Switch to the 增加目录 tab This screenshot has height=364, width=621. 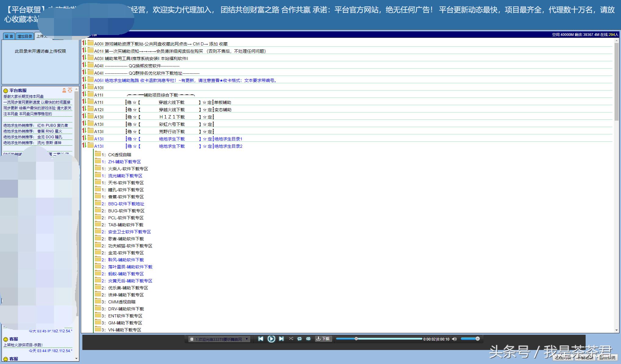click(x=25, y=36)
